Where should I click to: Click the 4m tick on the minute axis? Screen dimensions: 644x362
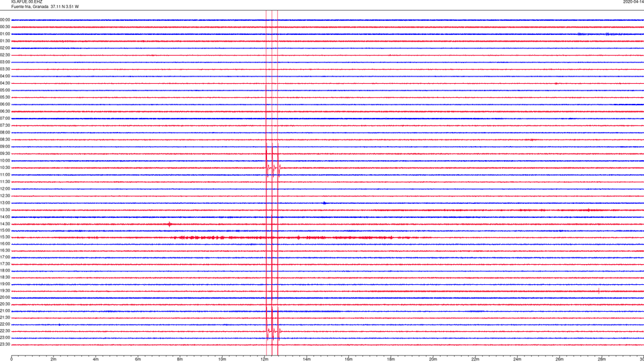click(96, 359)
